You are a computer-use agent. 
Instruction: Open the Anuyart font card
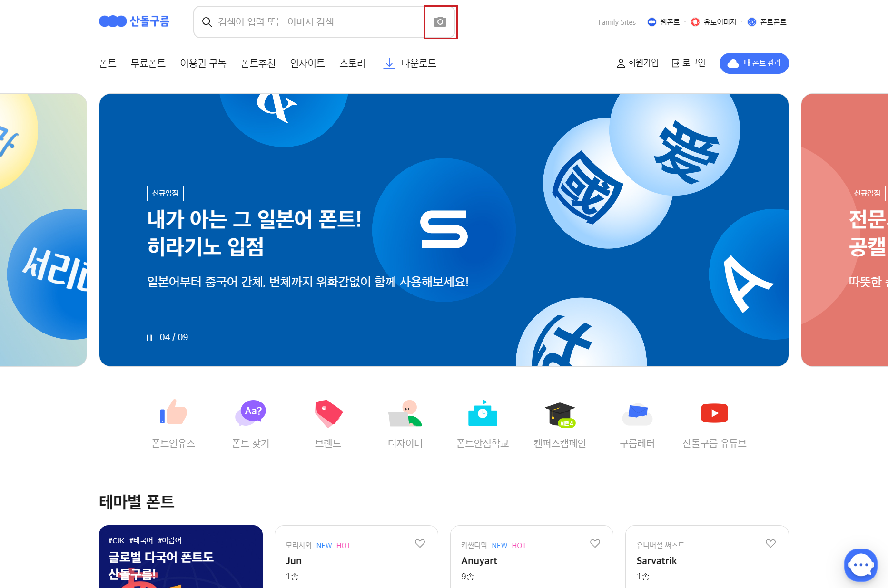[532, 557]
